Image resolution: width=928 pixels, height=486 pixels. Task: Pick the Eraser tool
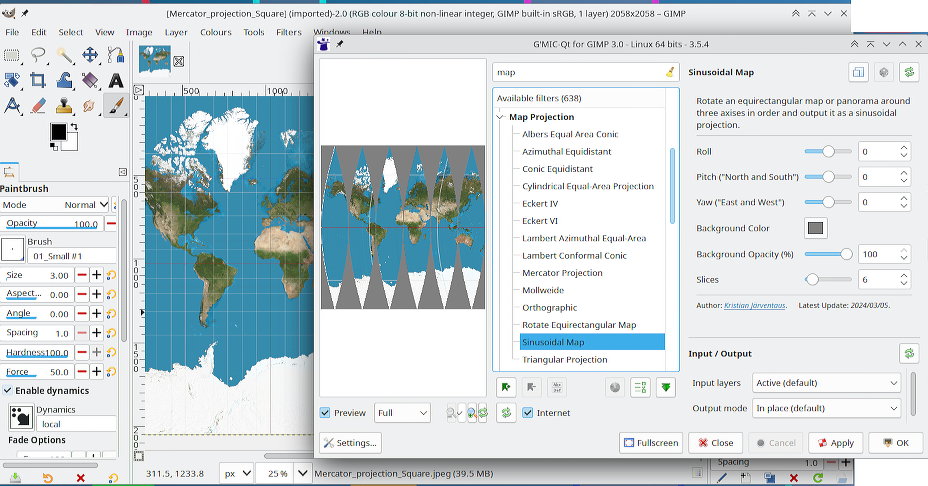pos(38,106)
